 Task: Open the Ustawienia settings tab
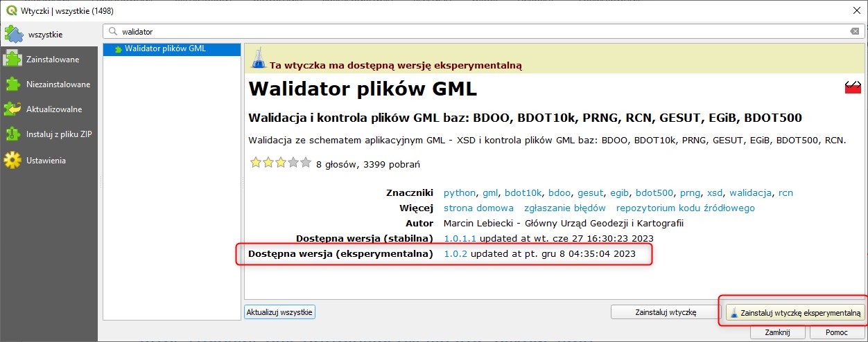(x=46, y=160)
